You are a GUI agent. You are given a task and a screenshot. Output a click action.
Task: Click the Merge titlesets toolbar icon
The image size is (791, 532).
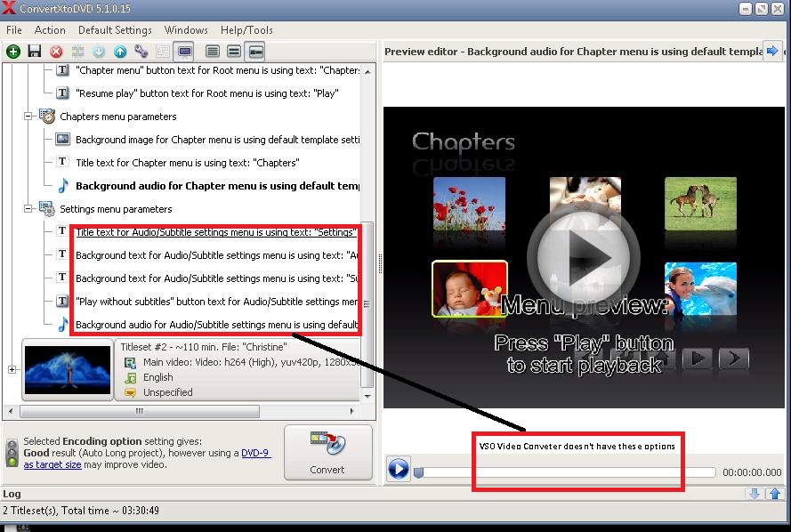(77, 52)
